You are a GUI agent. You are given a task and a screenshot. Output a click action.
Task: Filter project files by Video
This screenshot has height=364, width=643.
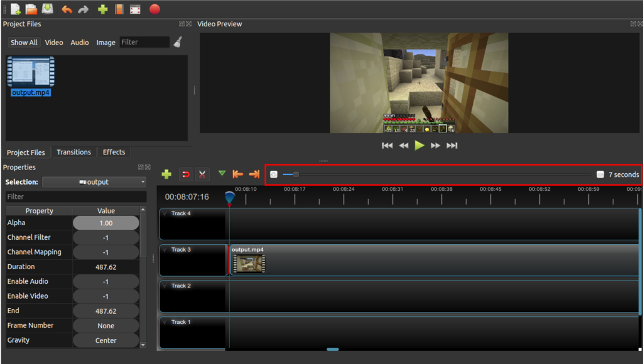coord(54,42)
